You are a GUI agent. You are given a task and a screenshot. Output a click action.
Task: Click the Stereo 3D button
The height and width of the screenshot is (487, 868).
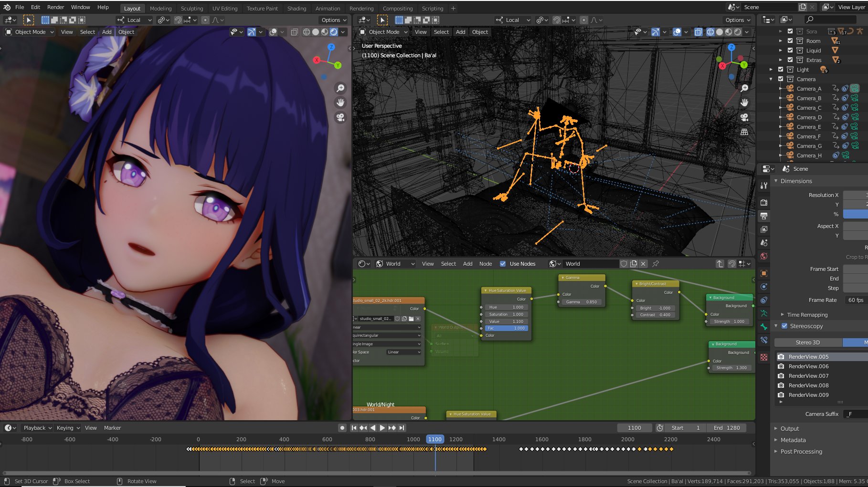808,342
